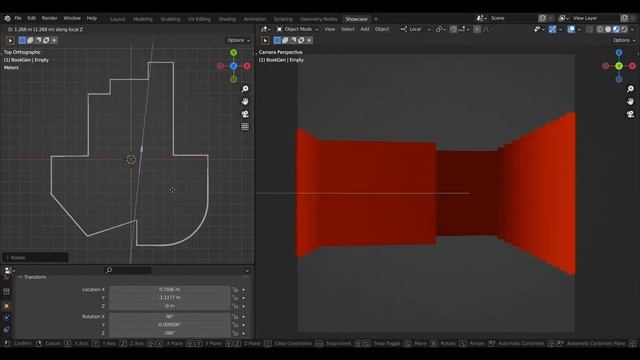The width and height of the screenshot is (640, 360).
Task: Switch to rendered viewport shading
Action: [624, 29]
